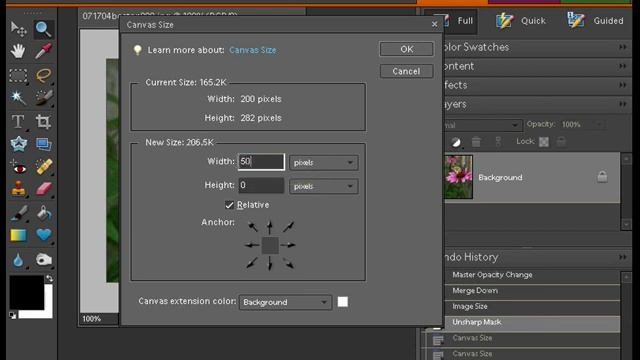Image resolution: width=640 pixels, height=360 pixels.
Task: Select the Blur water drop tool
Action: click(x=18, y=260)
